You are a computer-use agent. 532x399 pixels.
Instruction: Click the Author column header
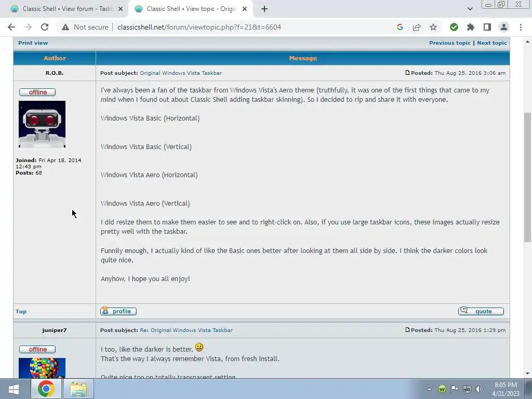pyautogui.click(x=55, y=58)
